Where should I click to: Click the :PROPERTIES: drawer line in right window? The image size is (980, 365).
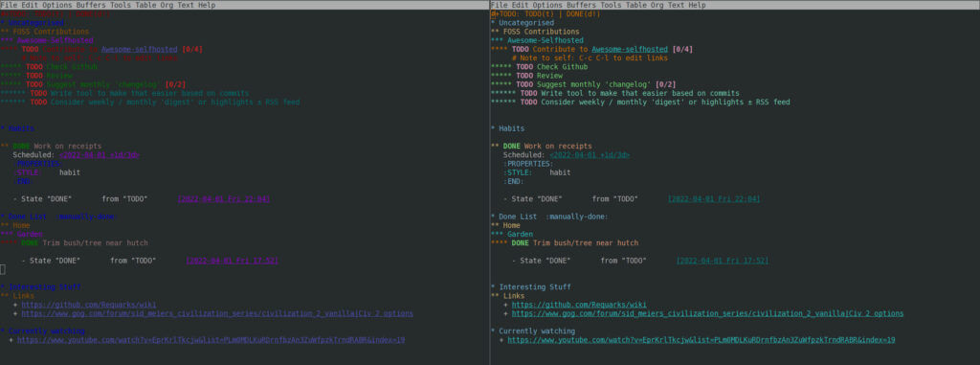pos(528,164)
